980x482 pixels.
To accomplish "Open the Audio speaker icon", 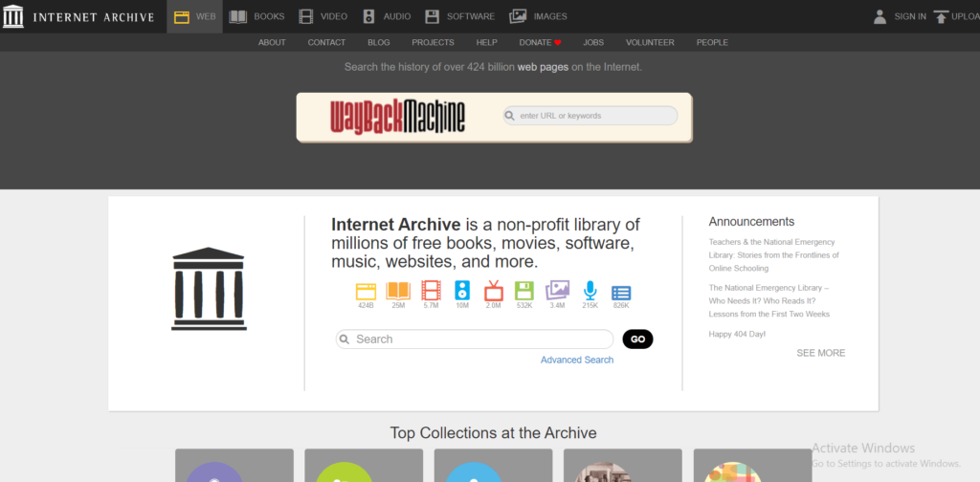I will [x=368, y=17].
